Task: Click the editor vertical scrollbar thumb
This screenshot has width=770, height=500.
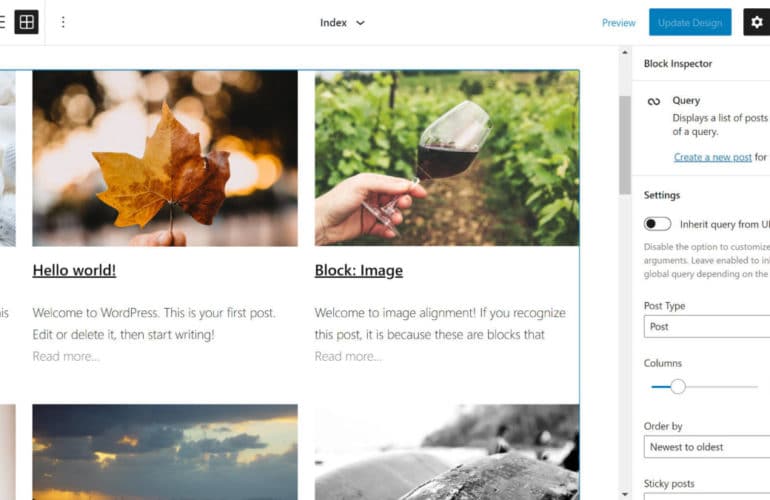Action: pyautogui.click(x=625, y=145)
